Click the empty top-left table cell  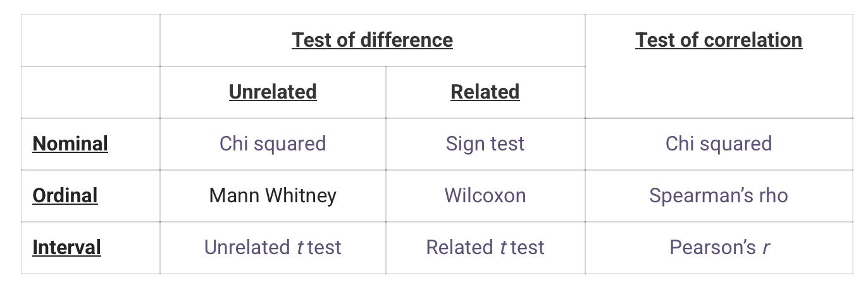[x=90, y=40]
